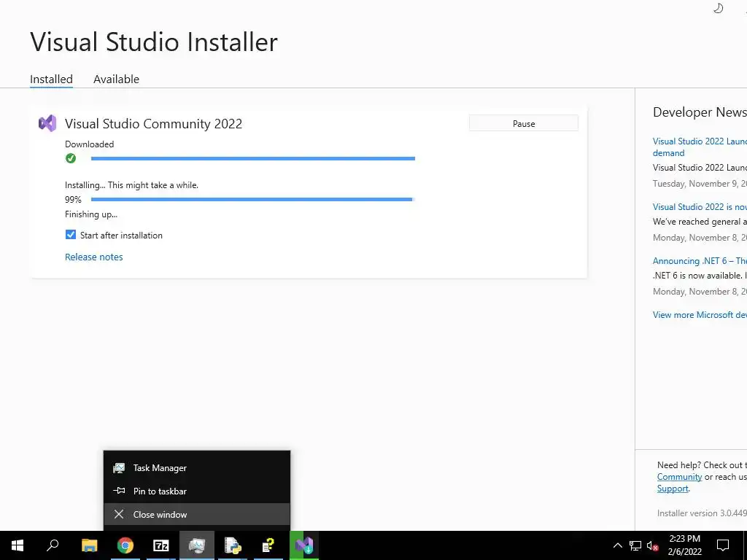
Task: Choose Task Manager in jump list
Action: pyautogui.click(x=197, y=468)
